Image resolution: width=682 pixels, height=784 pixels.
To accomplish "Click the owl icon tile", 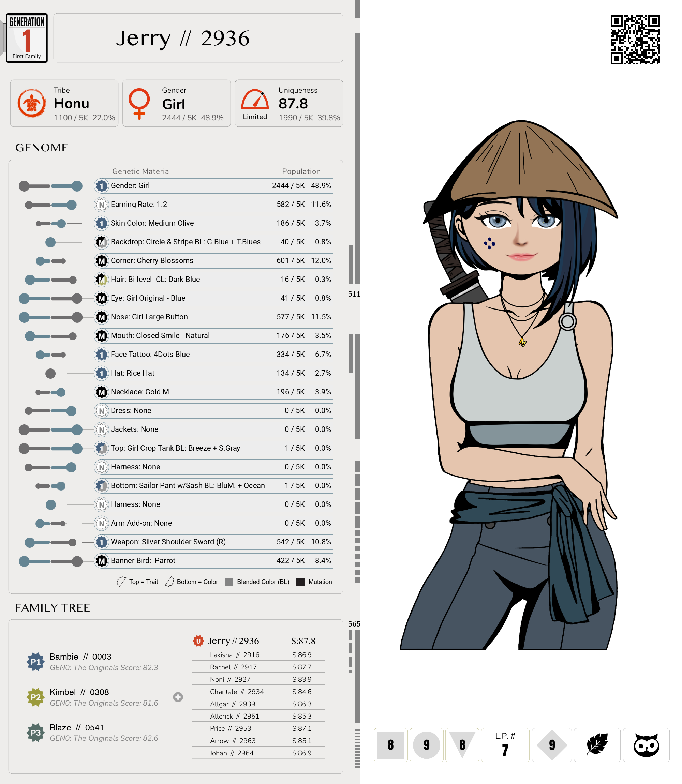I will click(646, 745).
